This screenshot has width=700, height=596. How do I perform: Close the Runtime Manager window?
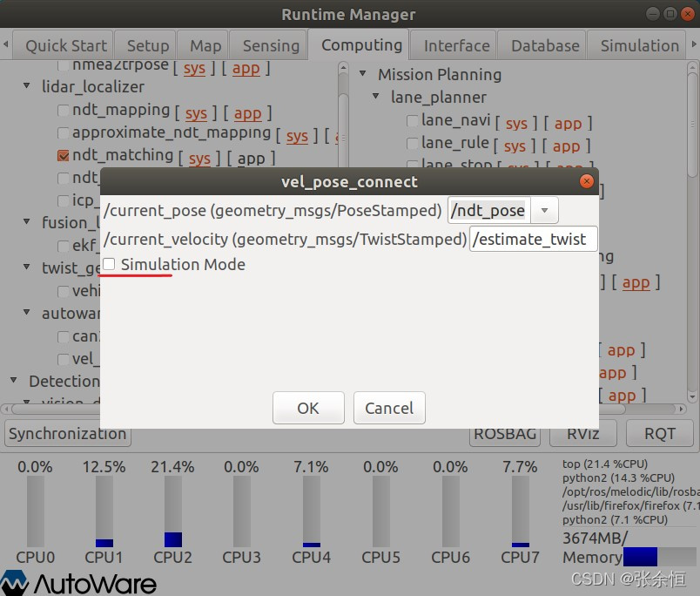tap(687, 14)
